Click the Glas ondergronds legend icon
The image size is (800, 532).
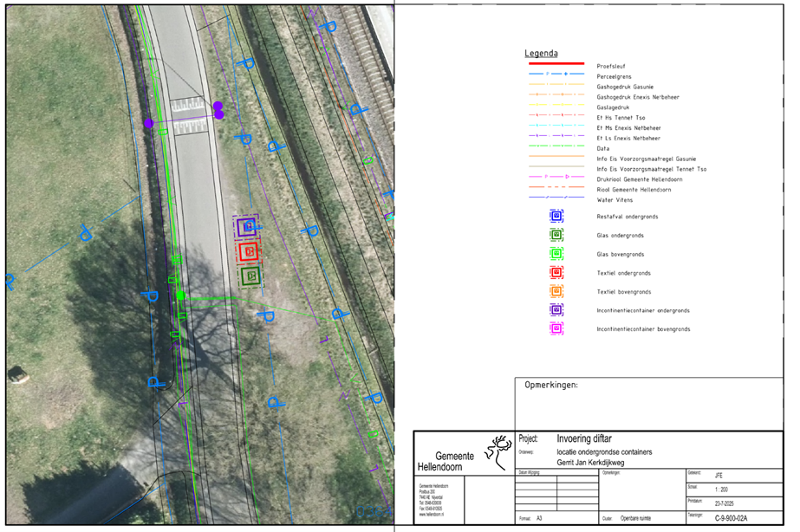coord(556,235)
